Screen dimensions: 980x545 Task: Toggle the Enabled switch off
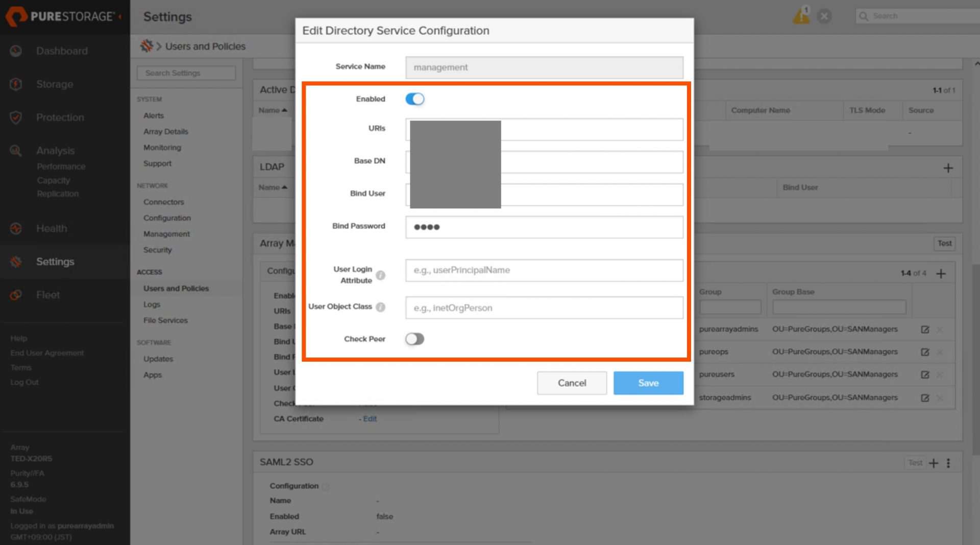(x=414, y=99)
